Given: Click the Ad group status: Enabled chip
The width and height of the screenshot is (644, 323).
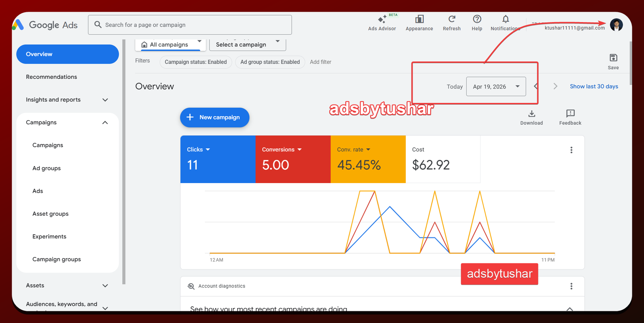Looking at the screenshot, I should click(x=270, y=62).
